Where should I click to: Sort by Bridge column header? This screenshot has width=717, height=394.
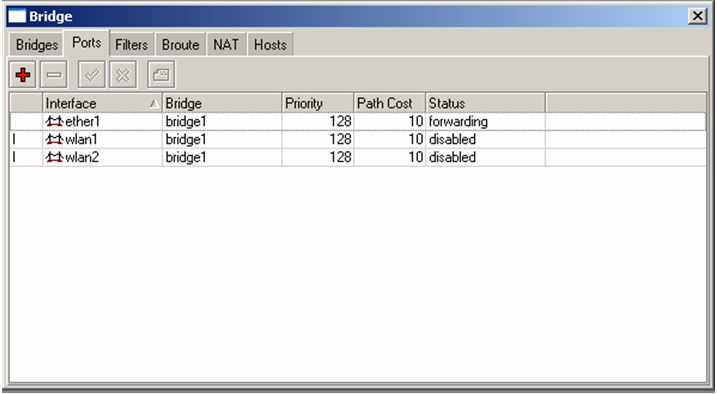pyautogui.click(x=222, y=103)
